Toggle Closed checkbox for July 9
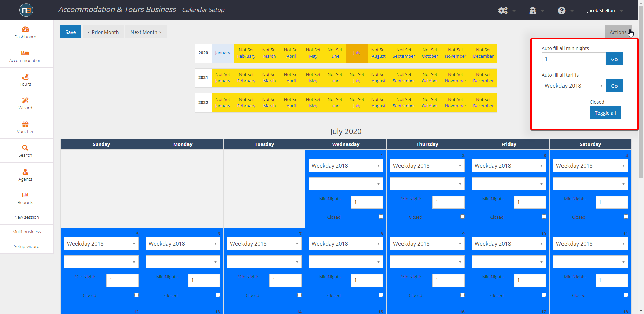Screen dimensions: 644x314 coord(462,295)
